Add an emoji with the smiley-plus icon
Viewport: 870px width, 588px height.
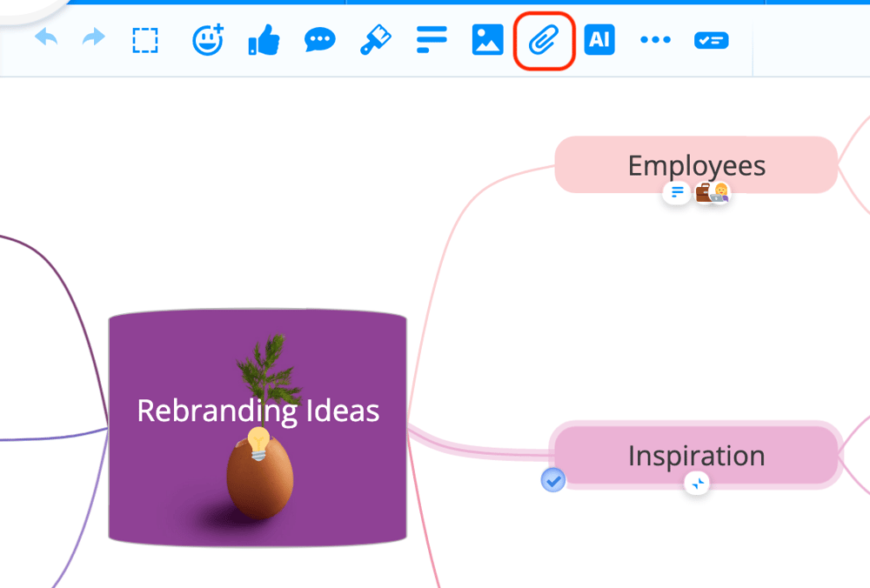click(208, 40)
